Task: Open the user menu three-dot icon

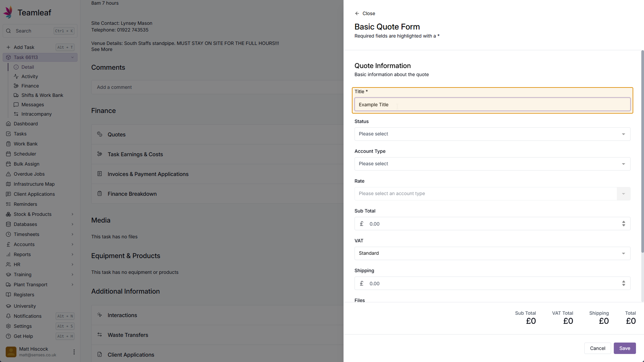Action: tap(74, 352)
